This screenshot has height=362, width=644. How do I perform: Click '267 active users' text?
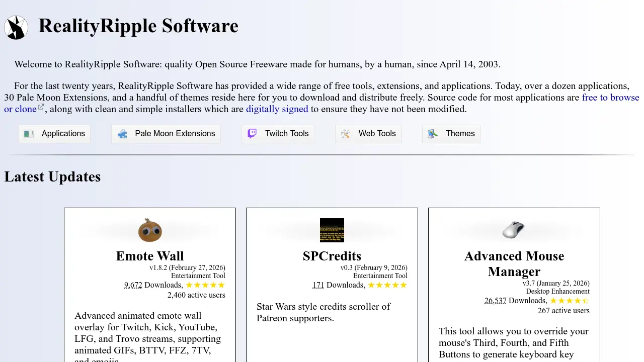point(563,311)
